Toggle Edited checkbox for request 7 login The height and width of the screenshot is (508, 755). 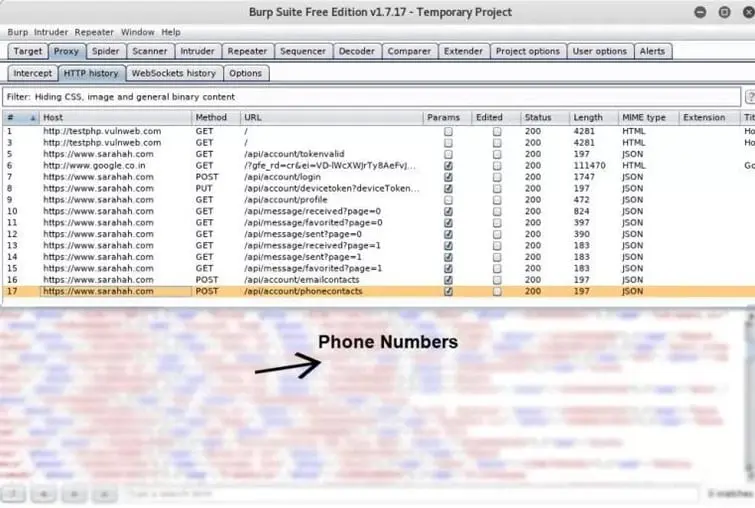pos(497,177)
